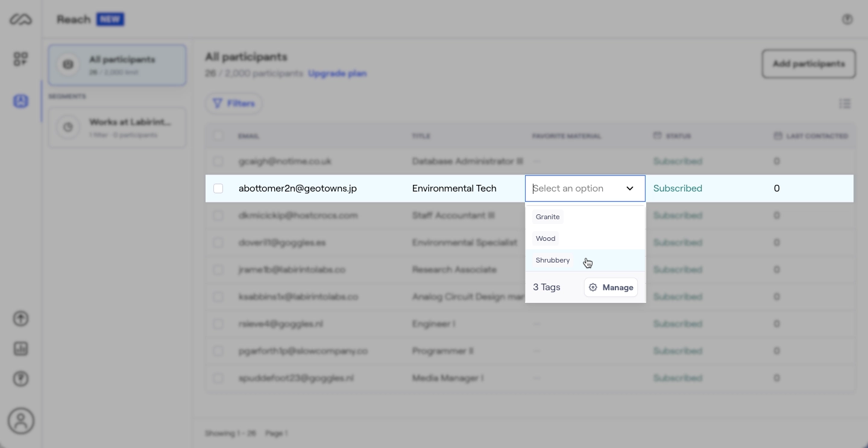Click the help icon in the top right corner
This screenshot has width=868, height=448.
848,19
